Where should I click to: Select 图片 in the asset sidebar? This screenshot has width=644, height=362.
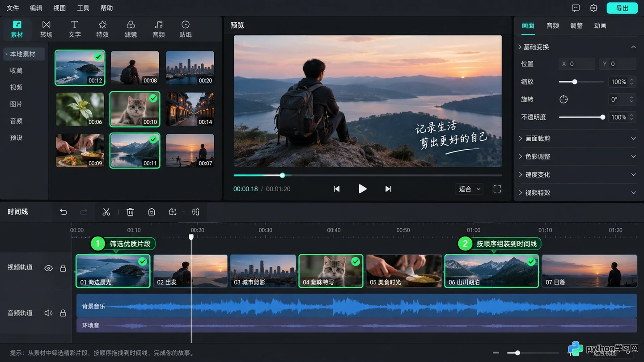16,104
